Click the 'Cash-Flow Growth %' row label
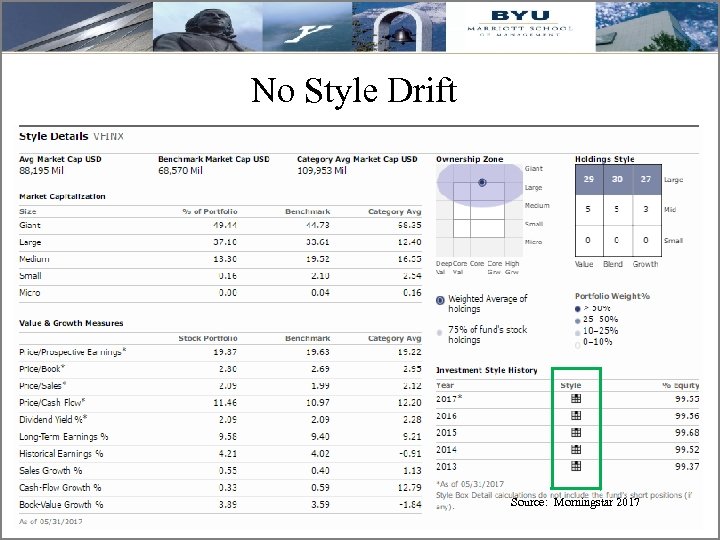 coord(60,488)
